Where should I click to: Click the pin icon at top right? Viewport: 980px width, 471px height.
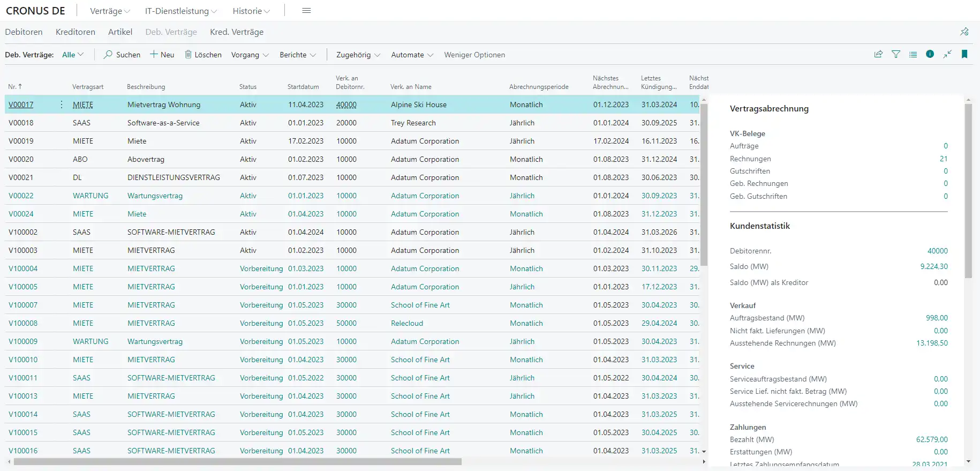(x=964, y=32)
